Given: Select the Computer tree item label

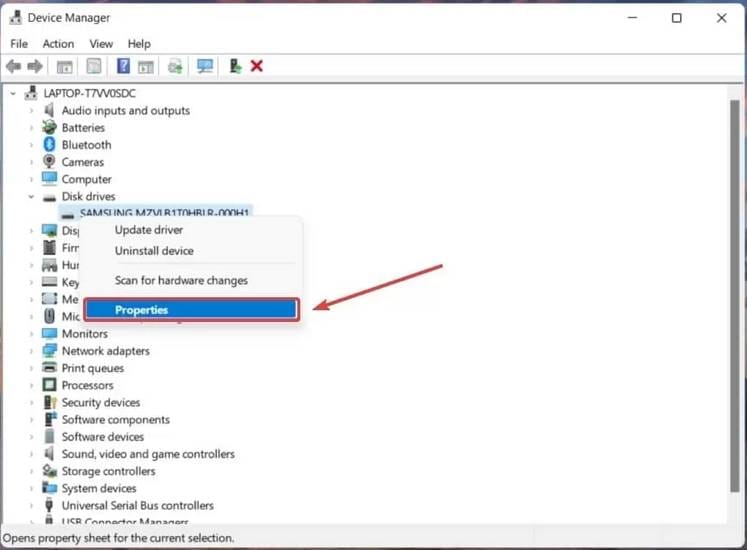Looking at the screenshot, I should click(x=86, y=179).
